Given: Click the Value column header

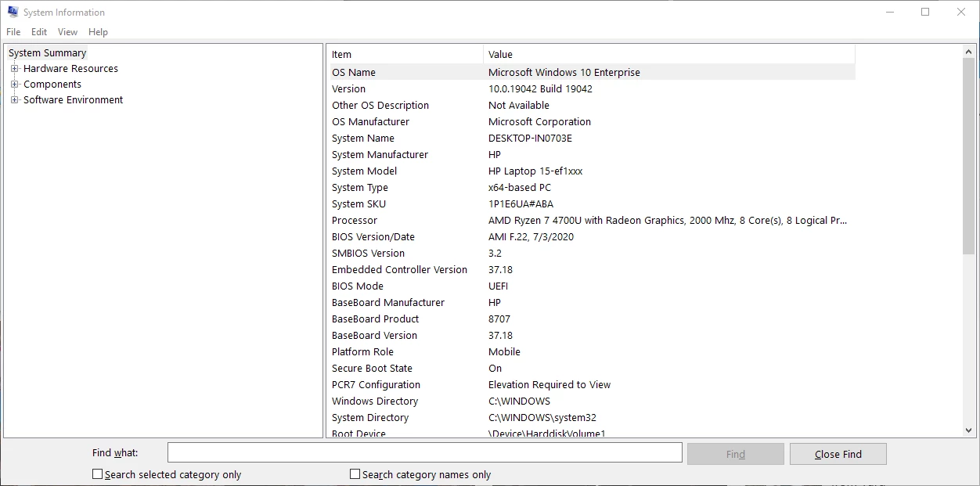Looking at the screenshot, I should (669, 54).
